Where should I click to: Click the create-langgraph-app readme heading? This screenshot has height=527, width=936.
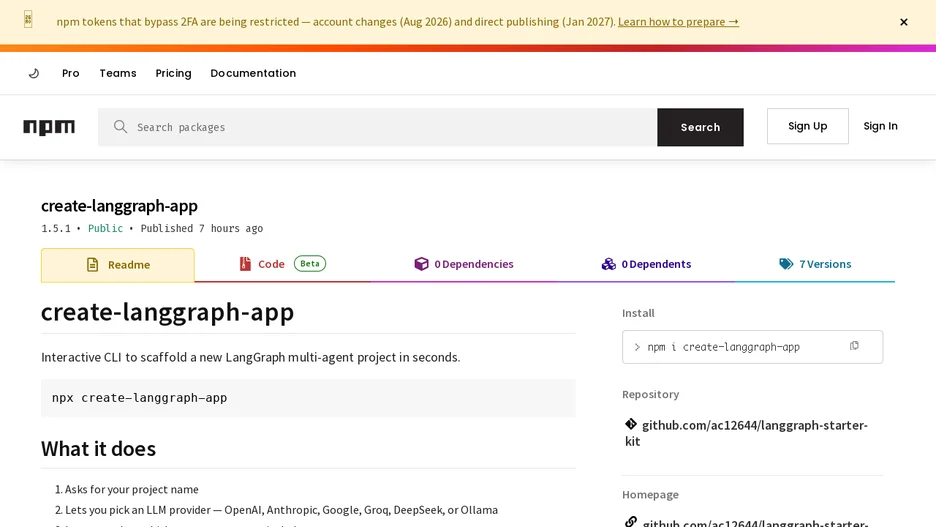coord(168,312)
